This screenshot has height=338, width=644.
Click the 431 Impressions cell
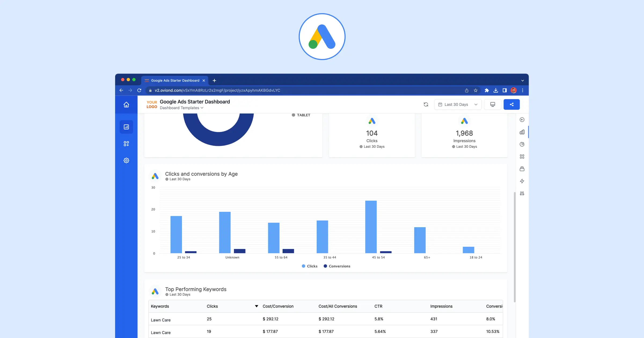(x=434, y=319)
